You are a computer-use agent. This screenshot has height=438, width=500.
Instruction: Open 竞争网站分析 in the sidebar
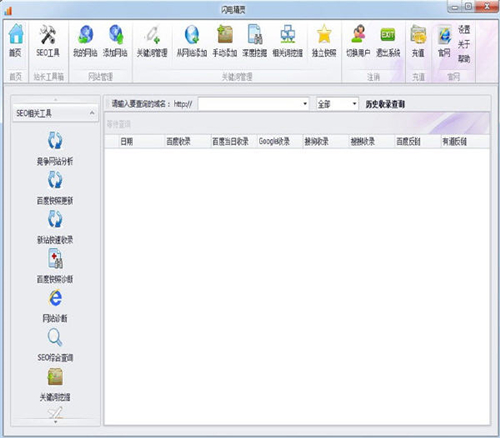(55, 149)
